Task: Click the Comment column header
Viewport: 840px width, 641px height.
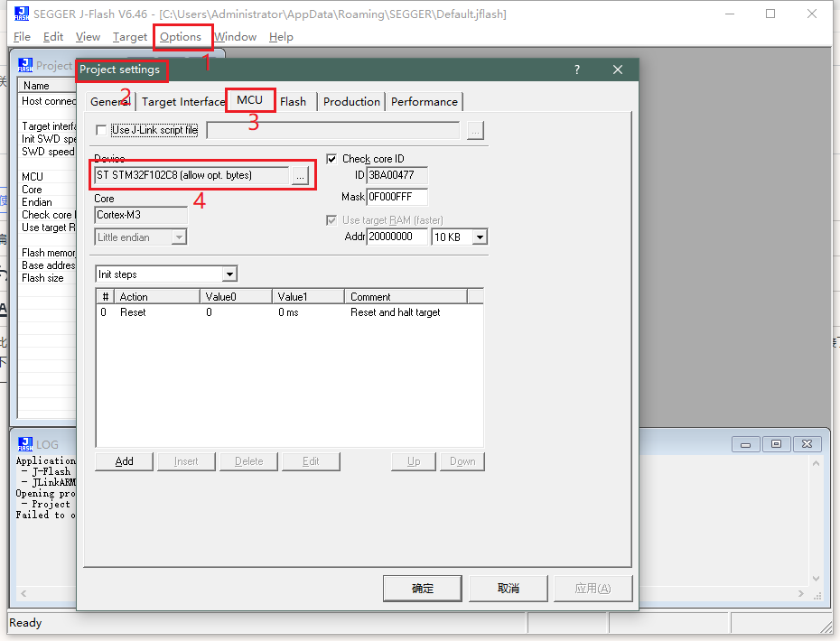Action: (406, 297)
